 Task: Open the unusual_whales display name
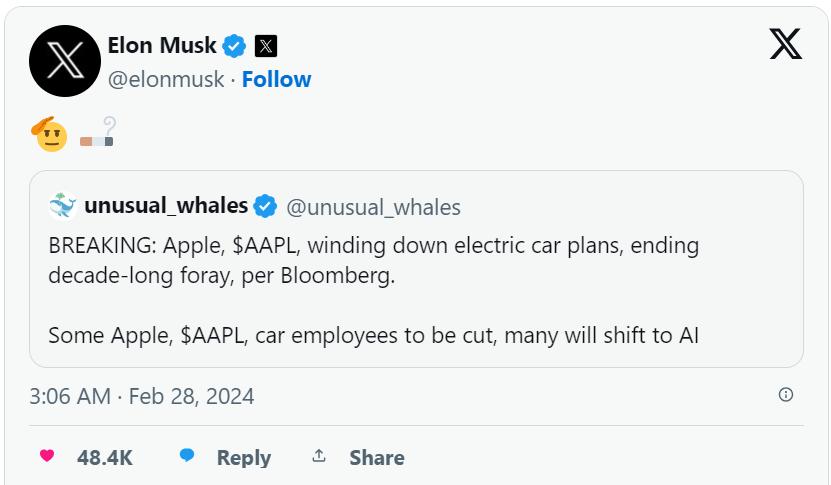tap(166, 206)
